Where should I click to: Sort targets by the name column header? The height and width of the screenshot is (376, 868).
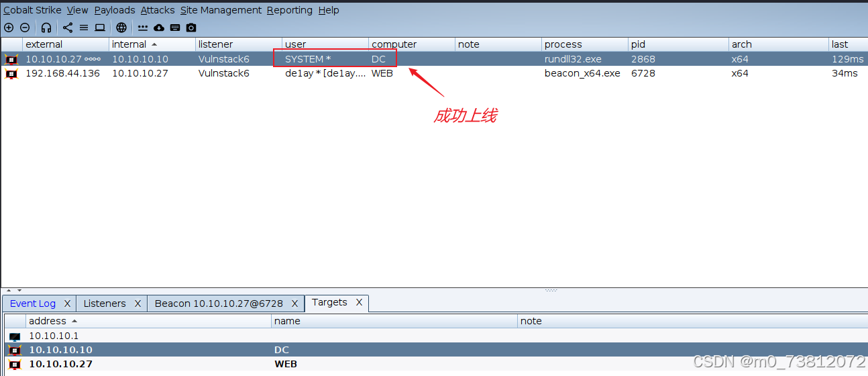395,321
